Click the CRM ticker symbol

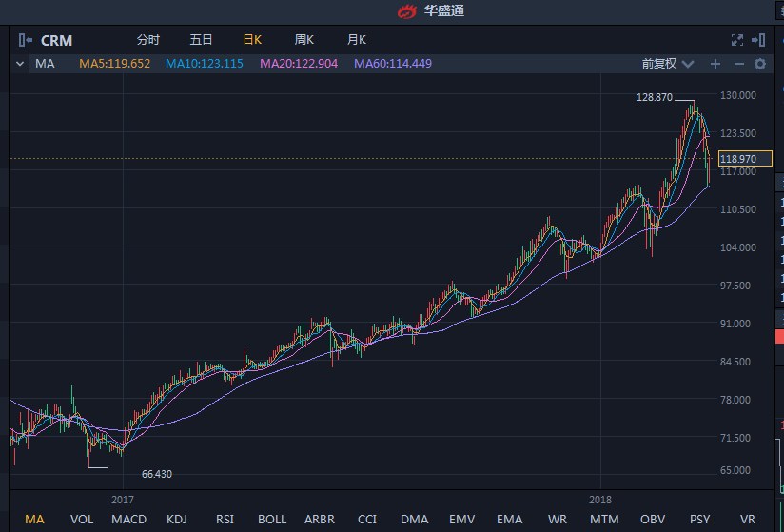56,41
